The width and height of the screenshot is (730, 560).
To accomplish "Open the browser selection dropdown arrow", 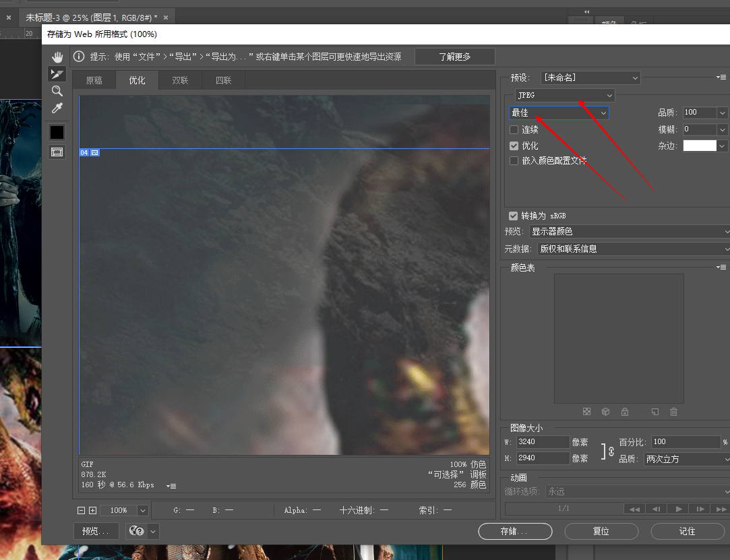I will click(153, 531).
